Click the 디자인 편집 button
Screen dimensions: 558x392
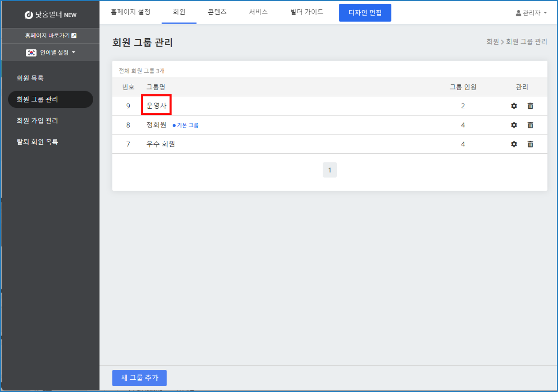click(365, 13)
